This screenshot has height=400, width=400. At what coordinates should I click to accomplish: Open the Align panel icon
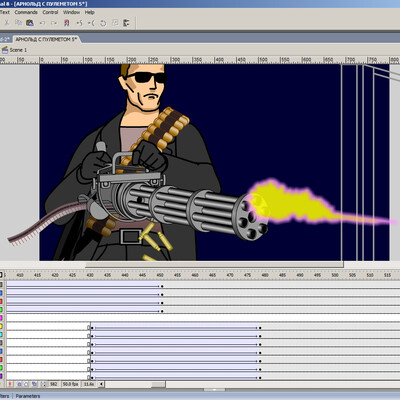pyautogui.click(x=126, y=23)
